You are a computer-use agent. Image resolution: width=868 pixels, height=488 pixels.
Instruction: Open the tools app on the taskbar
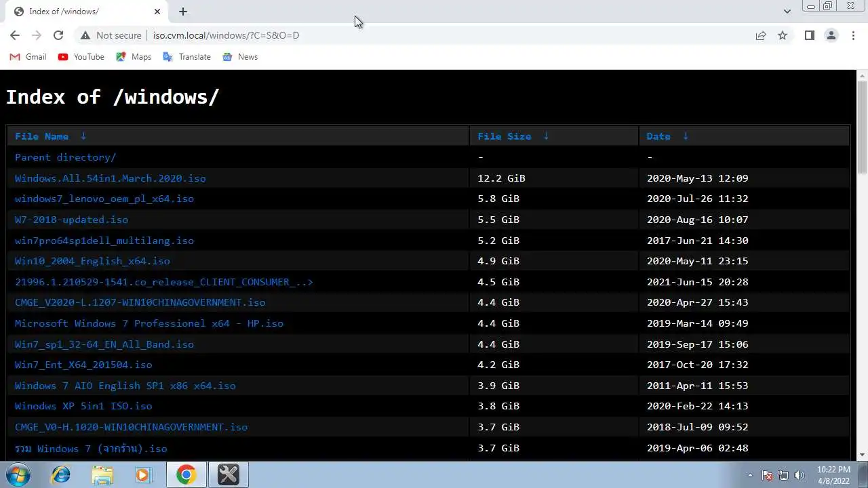(x=228, y=475)
